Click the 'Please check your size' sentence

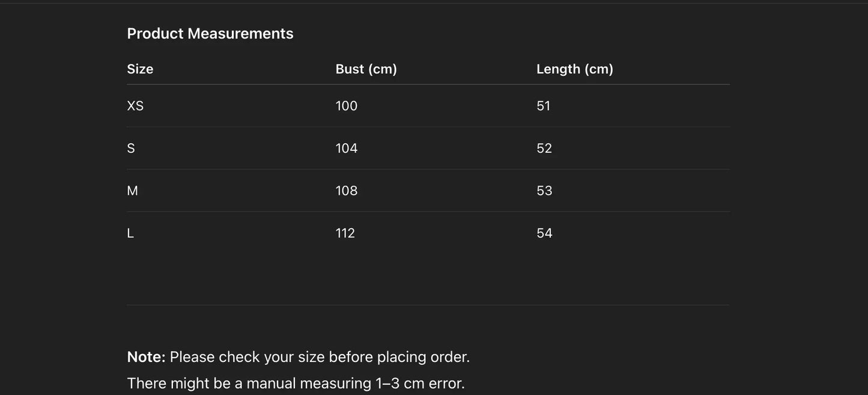coord(320,357)
